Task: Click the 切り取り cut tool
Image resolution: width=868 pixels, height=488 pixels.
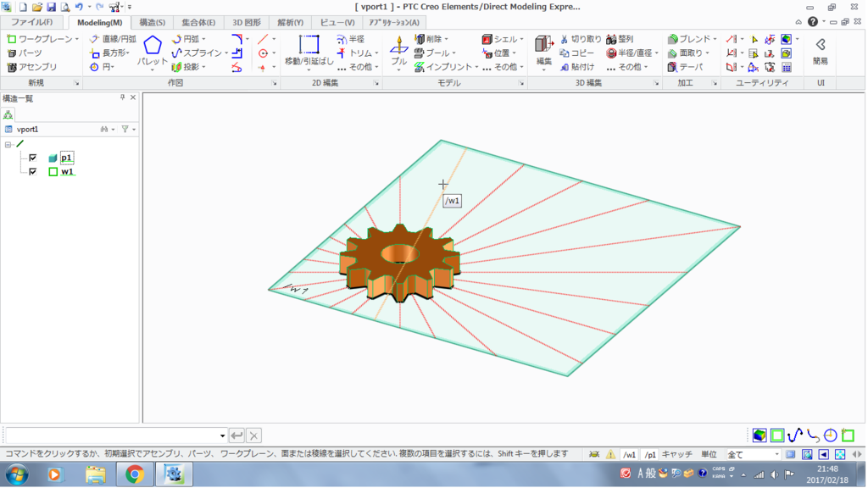Action: (x=580, y=39)
